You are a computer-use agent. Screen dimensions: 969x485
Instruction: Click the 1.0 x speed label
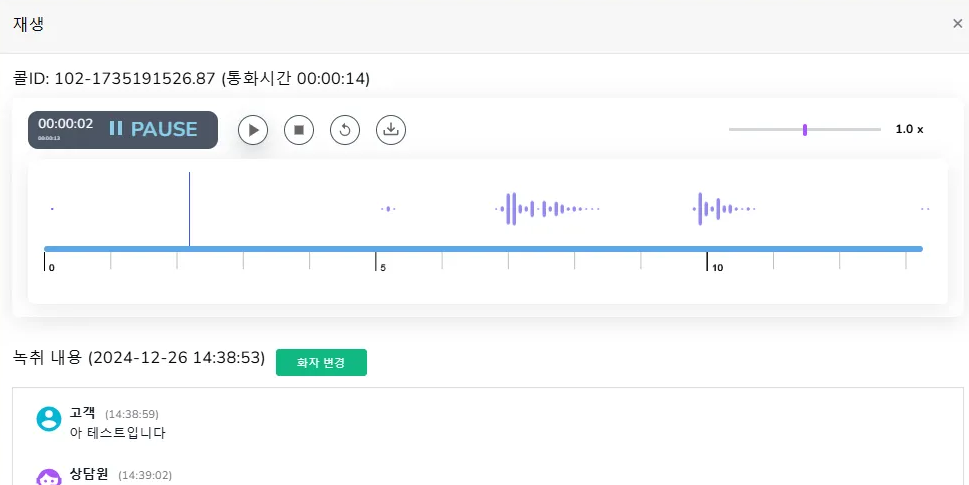pyautogui.click(x=909, y=130)
